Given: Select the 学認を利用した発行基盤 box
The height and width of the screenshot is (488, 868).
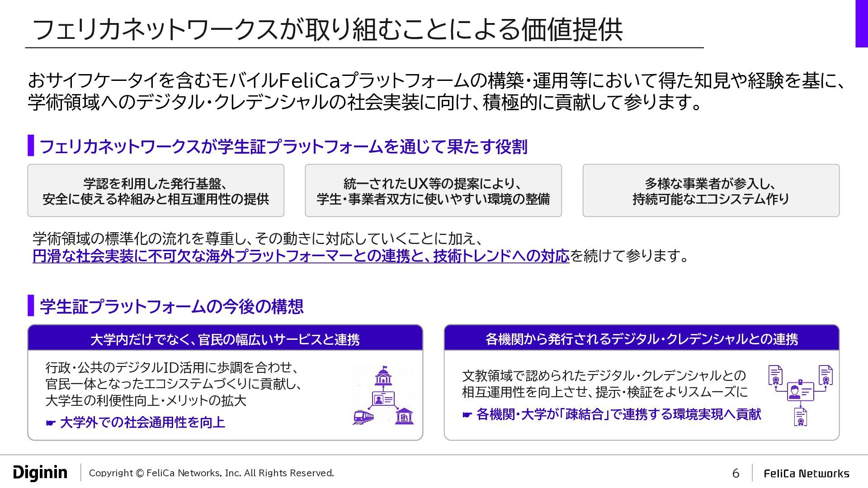Looking at the screenshot, I should [x=156, y=191].
